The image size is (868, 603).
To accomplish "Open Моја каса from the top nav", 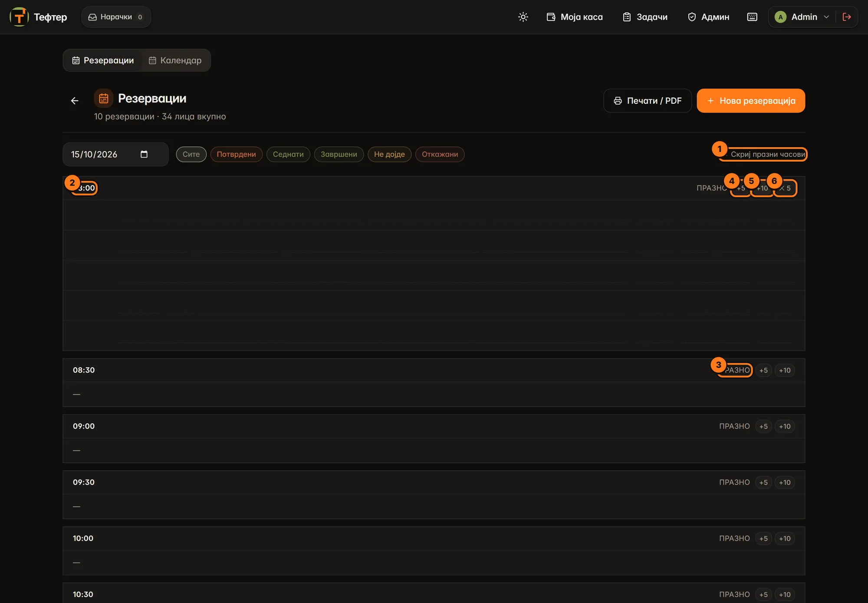I will pos(575,17).
